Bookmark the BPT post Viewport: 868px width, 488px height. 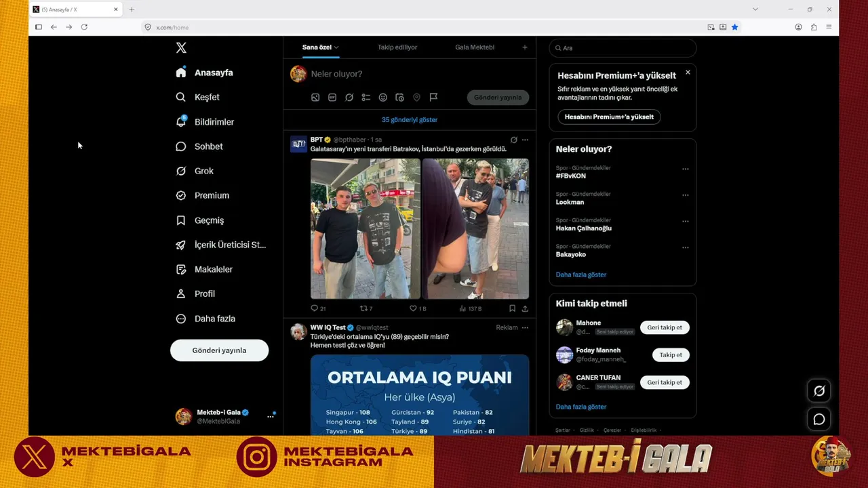(x=512, y=308)
